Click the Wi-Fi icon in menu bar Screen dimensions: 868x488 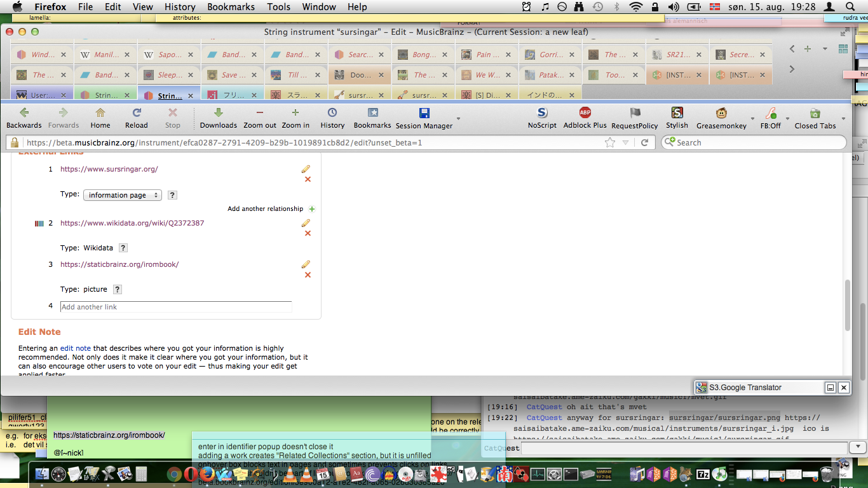[x=636, y=7]
